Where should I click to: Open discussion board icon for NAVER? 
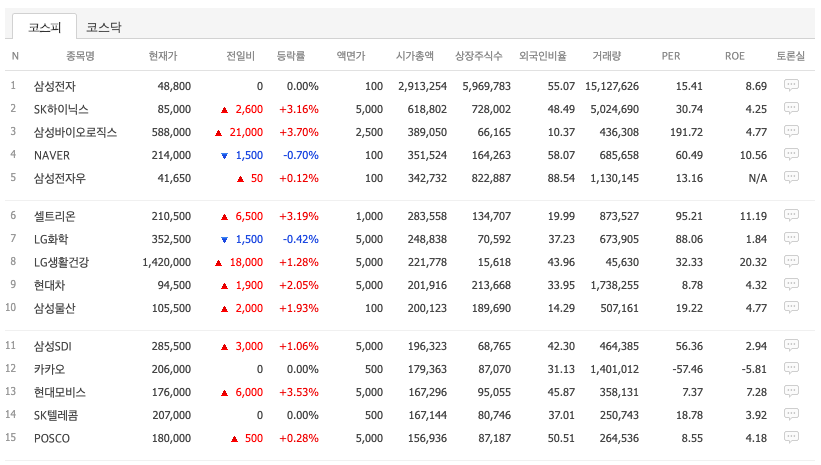pos(791,154)
